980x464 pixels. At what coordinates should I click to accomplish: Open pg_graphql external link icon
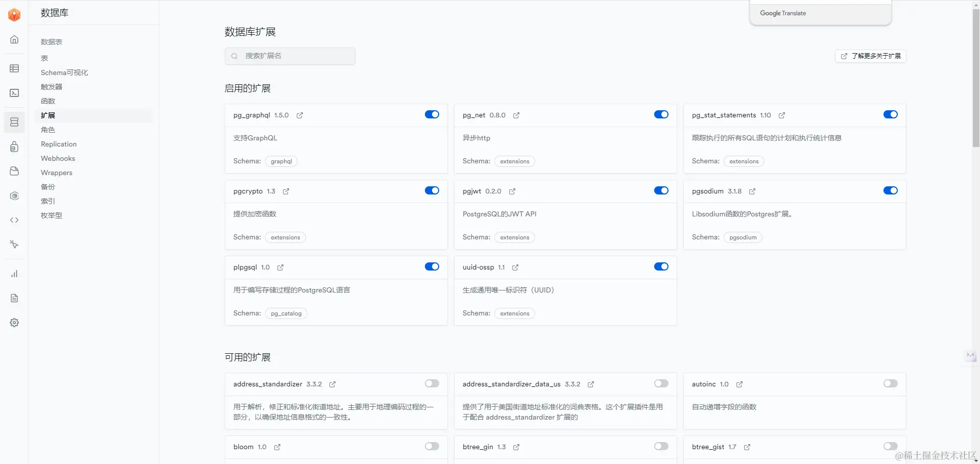(x=300, y=115)
